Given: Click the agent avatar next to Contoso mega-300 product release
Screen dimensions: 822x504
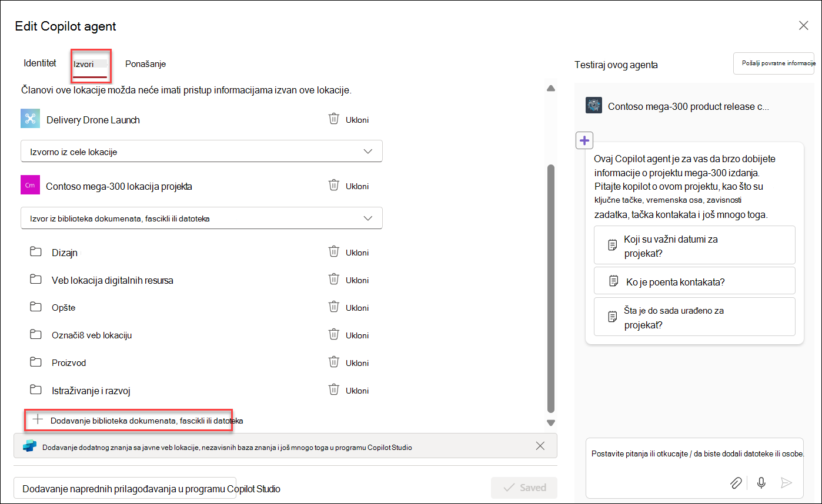Looking at the screenshot, I should [x=594, y=106].
